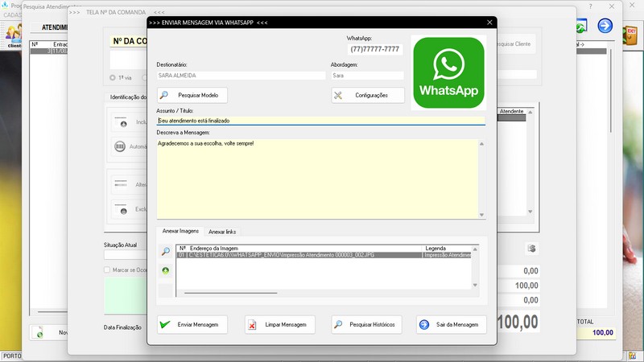This screenshot has width=644, height=362.
Task: Click the EXIT door icon in main window
Action: (630, 35)
